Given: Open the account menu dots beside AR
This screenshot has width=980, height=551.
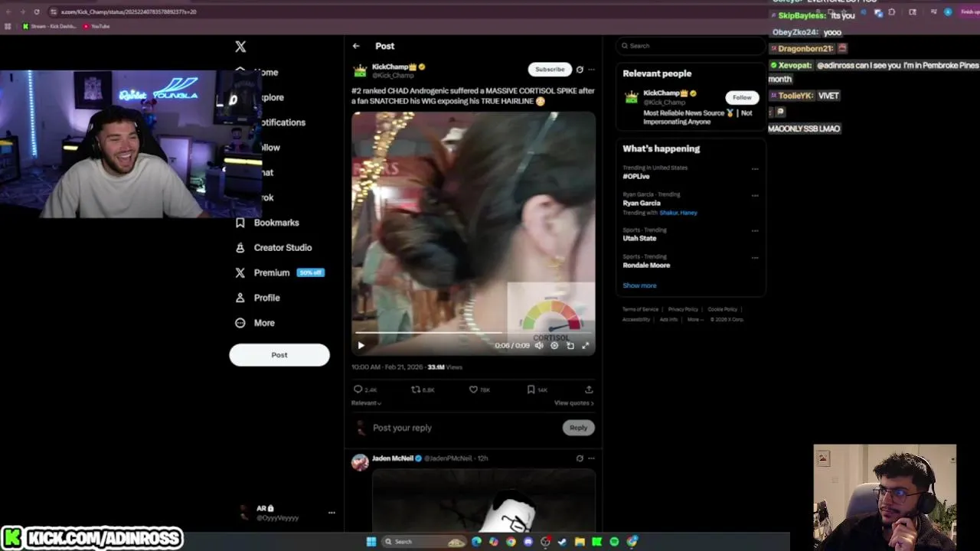Looking at the screenshot, I should 332,513.
